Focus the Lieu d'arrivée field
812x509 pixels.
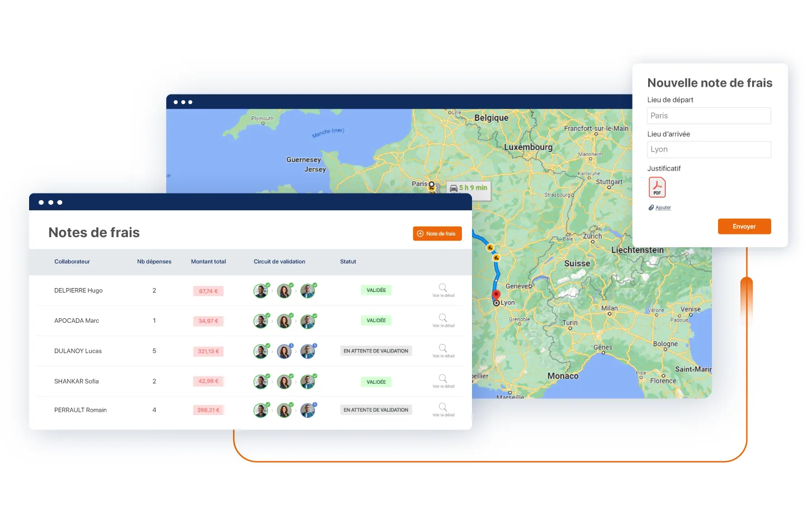(x=709, y=149)
